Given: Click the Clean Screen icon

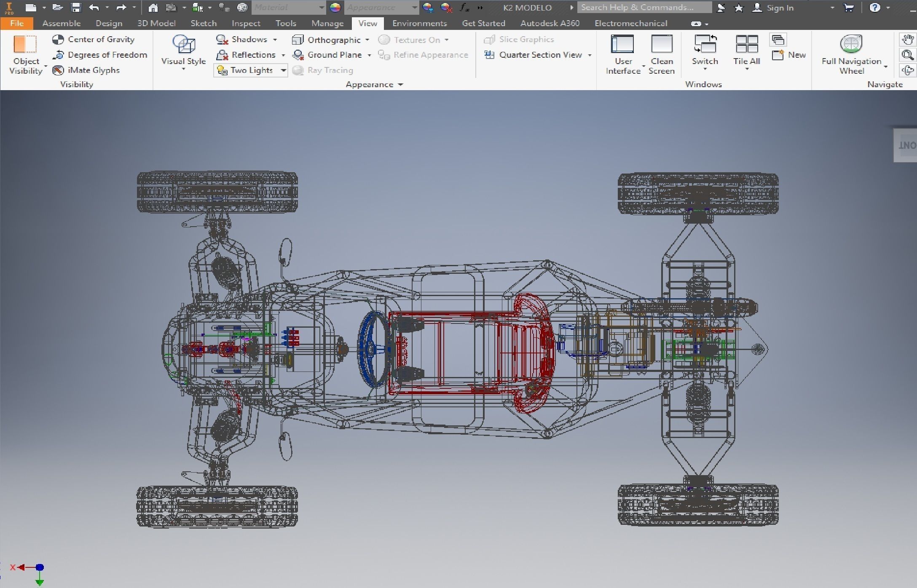Looking at the screenshot, I should tap(661, 44).
